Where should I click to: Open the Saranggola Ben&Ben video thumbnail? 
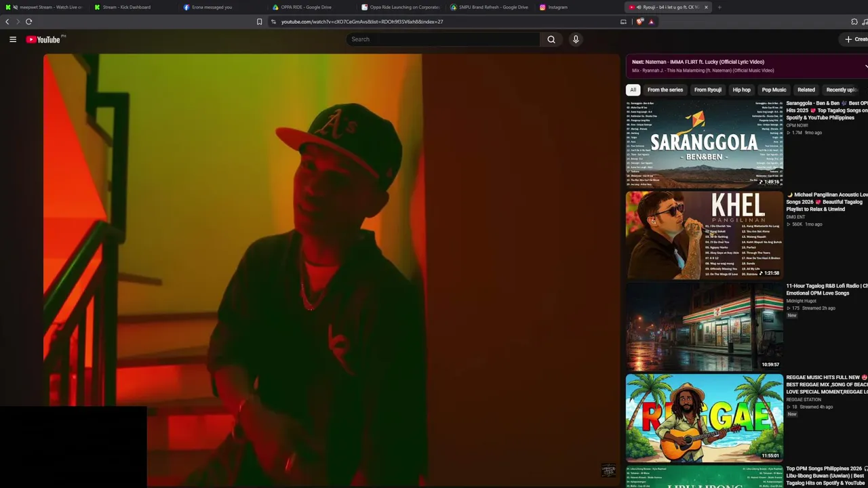point(705,144)
